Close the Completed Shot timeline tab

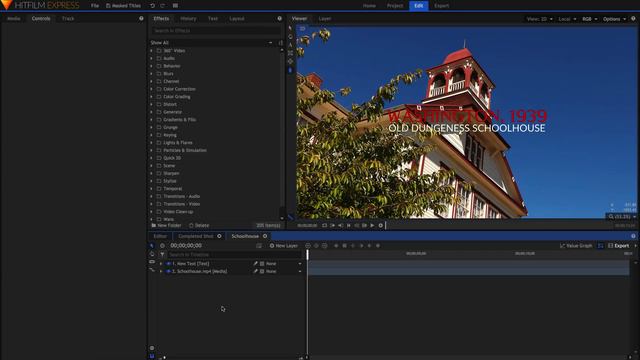pos(219,236)
